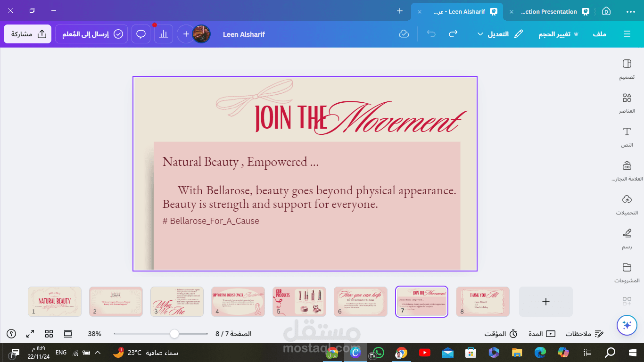Open Resize (تغيير الحجم) option
The height and width of the screenshot is (362, 644).
tap(558, 34)
